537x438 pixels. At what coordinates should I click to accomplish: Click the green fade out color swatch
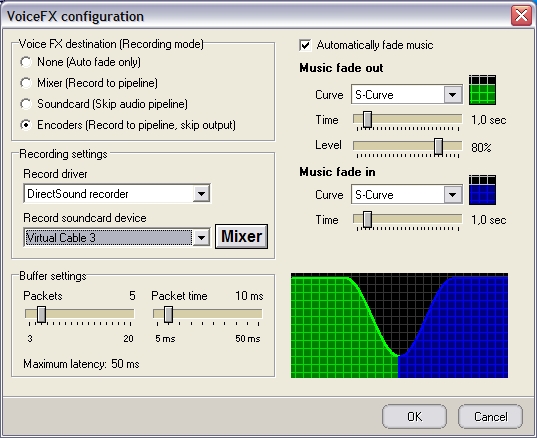[x=482, y=90]
